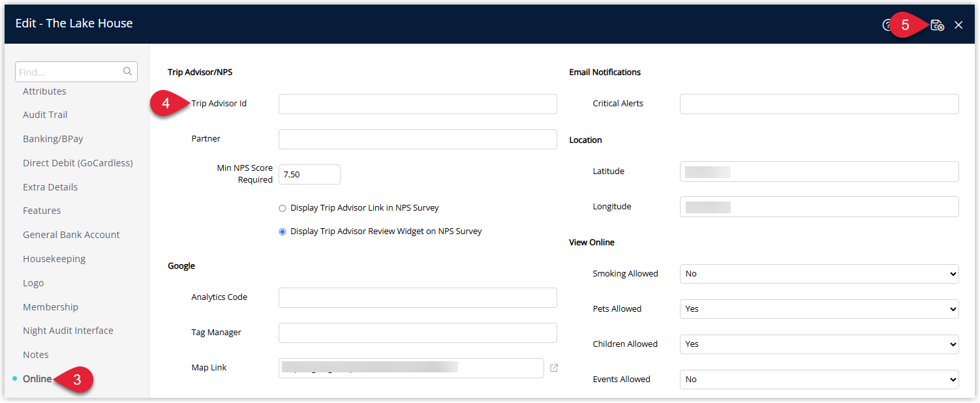The image size is (980, 403).
Task: Open the Smoking Allowed dropdown
Action: pos(819,274)
